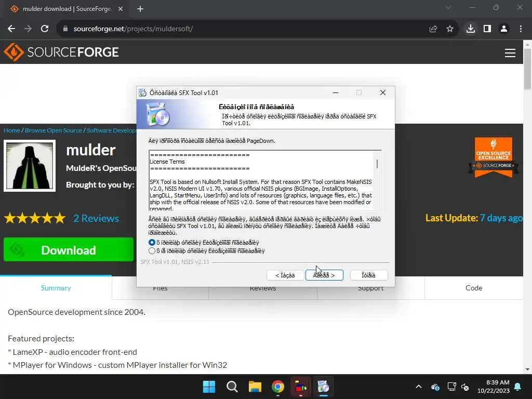Click the site lock icon in address bar

tap(65, 29)
